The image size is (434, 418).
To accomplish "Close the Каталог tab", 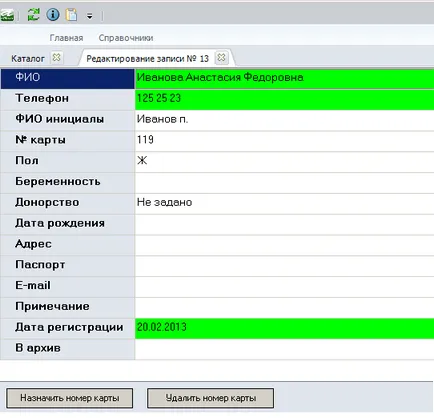I will click(57, 58).
